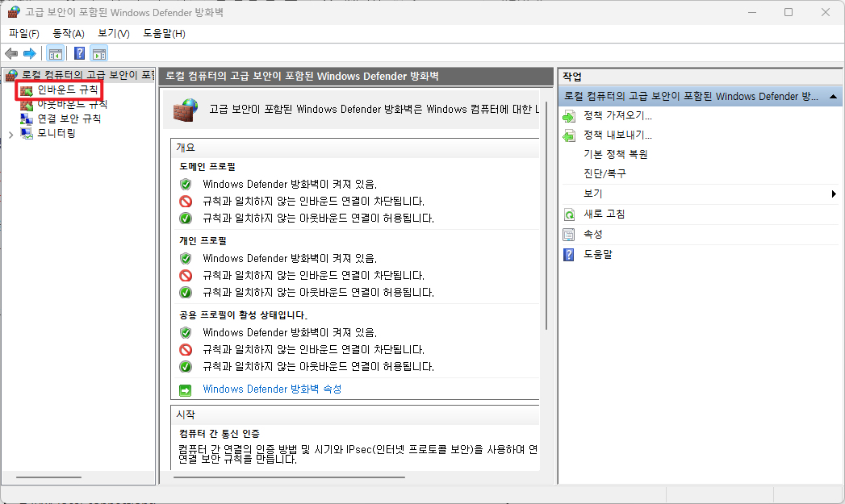
Task: Click the 도움말 question mark icon in actions
Action: (x=569, y=254)
